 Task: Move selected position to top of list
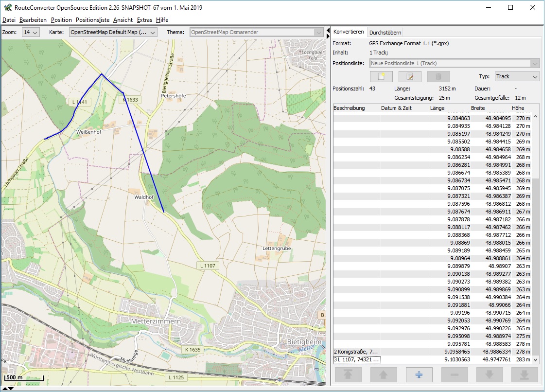coord(348,374)
